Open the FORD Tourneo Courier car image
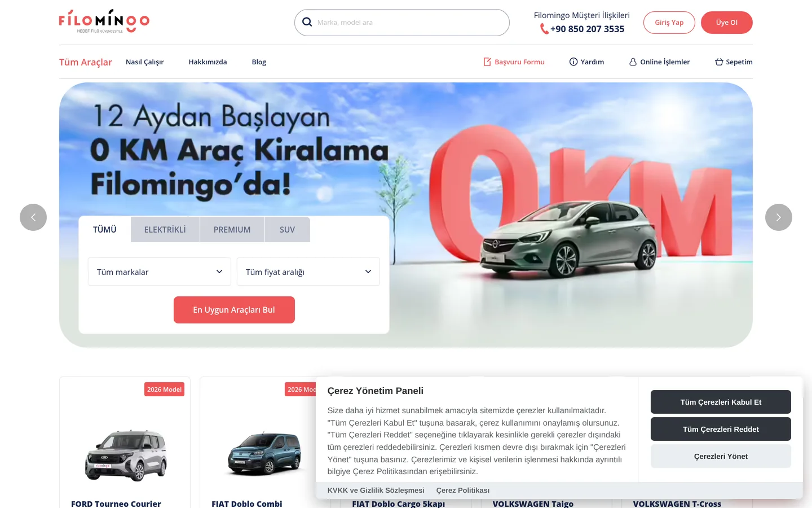The width and height of the screenshot is (812, 508). 126,455
